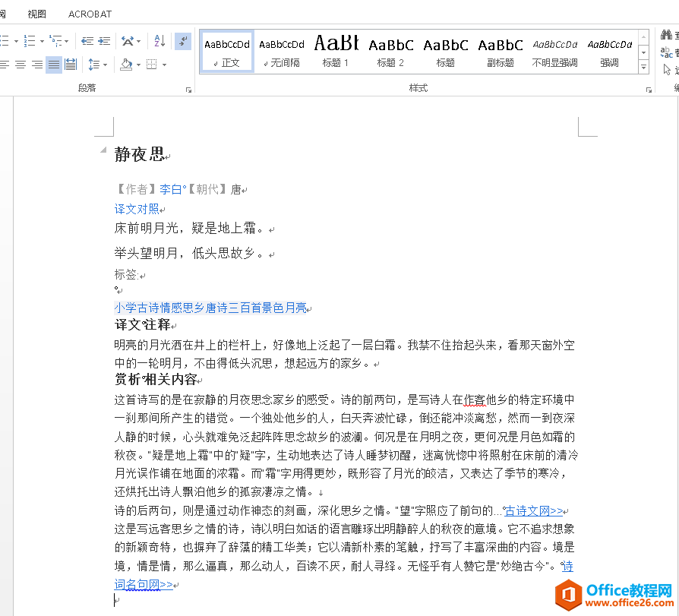Follow the 李白 author link

[171, 189]
